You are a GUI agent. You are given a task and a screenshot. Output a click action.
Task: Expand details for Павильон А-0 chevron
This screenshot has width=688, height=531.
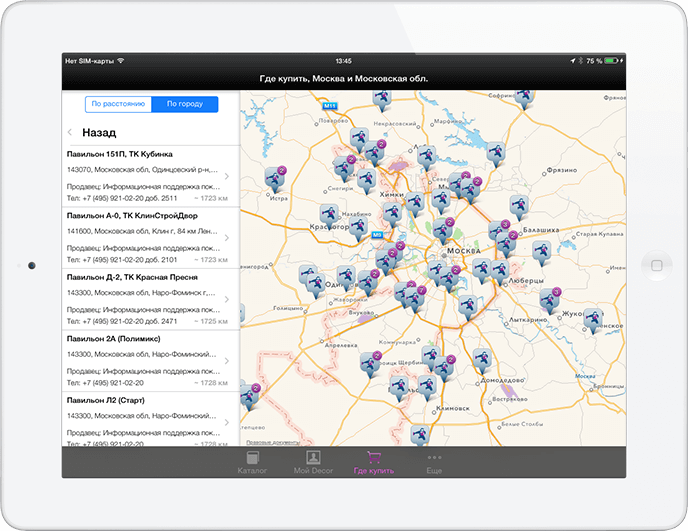point(227,238)
